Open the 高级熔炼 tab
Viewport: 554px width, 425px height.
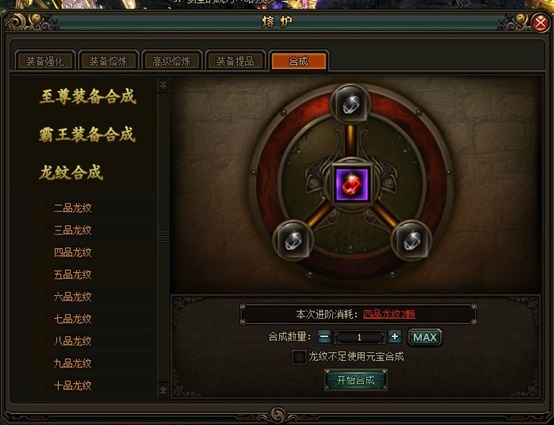(172, 61)
